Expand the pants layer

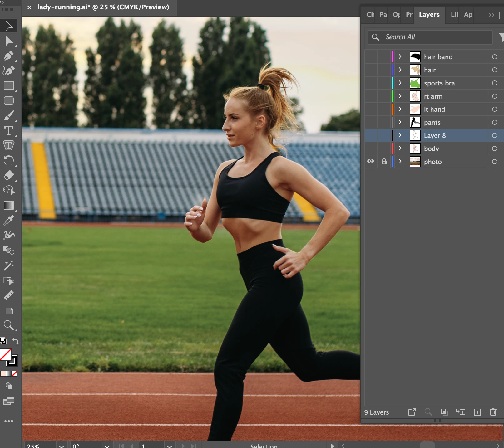coord(400,122)
